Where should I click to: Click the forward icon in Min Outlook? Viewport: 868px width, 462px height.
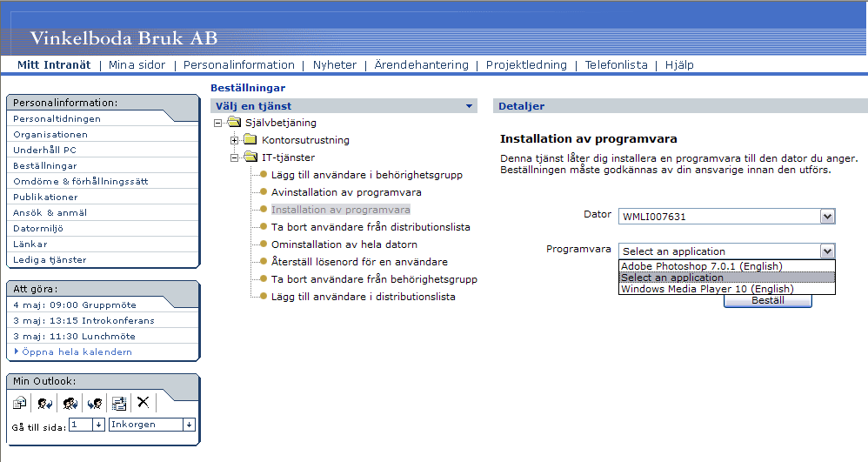pyautogui.click(x=95, y=403)
